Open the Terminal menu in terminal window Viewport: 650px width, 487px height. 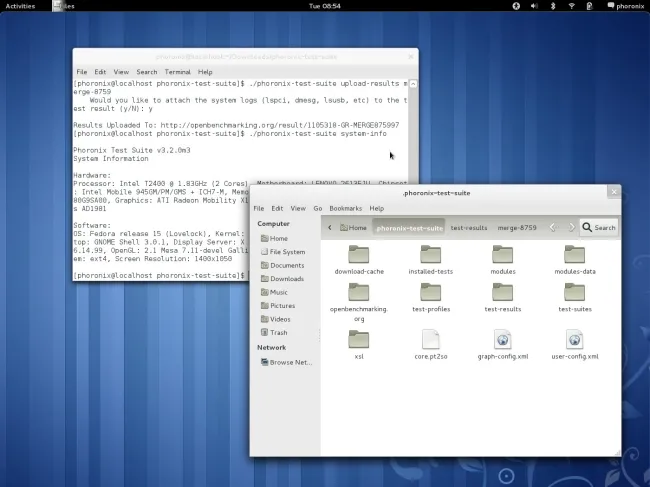pos(177,72)
